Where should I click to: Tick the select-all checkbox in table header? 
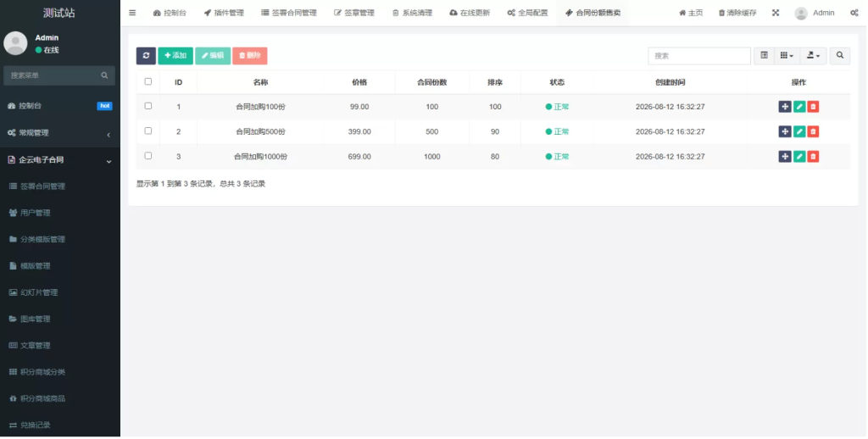(x=147, y=81)
